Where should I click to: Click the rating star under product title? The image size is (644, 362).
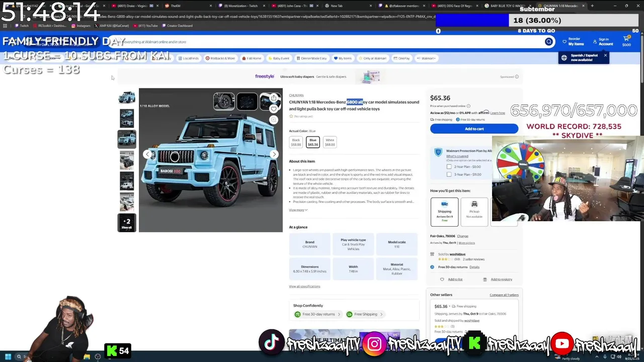291,116
